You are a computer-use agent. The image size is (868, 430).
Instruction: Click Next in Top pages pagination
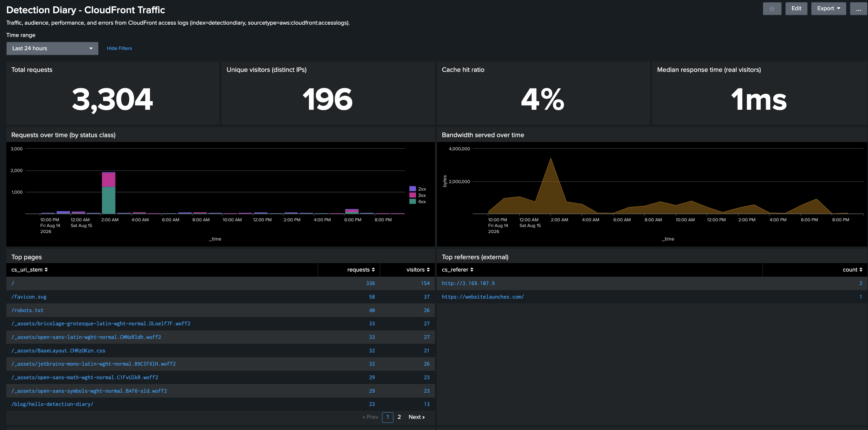point(417,417)
